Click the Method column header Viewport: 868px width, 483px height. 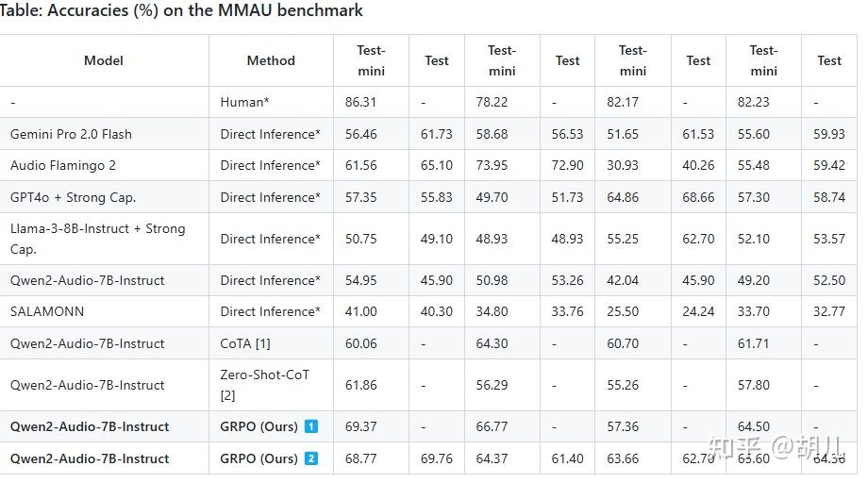(x=271, y=60)
